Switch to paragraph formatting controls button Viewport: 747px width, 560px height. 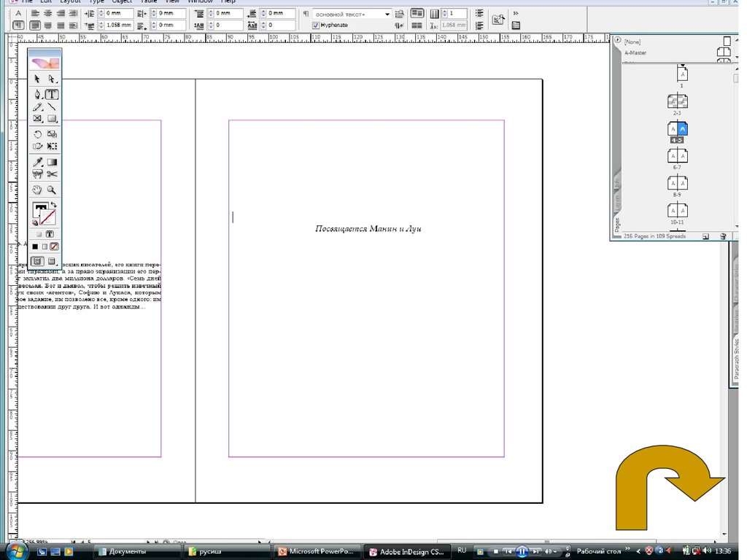18,26
